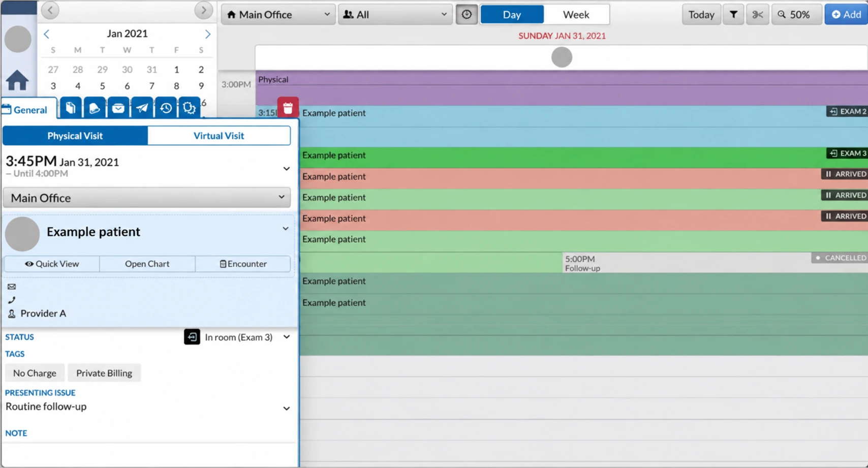
Task: Open the envelope messages tab icon
Action: [x=118, y=108]
